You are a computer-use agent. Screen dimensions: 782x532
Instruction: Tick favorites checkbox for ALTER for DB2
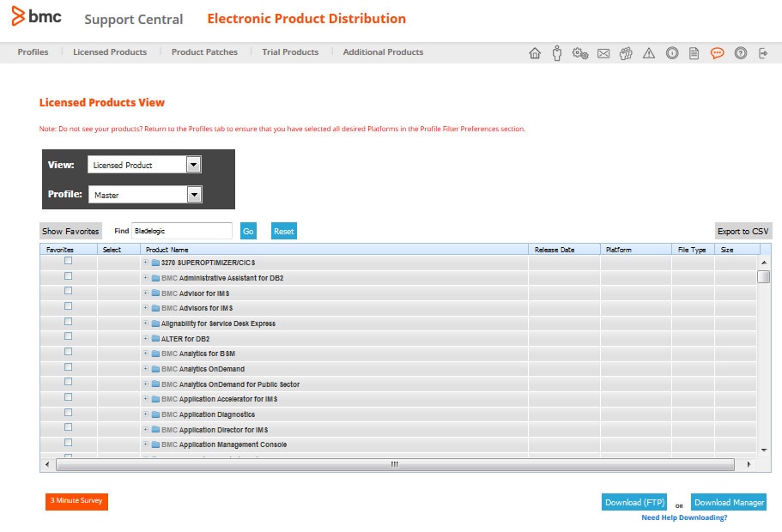[69, 337]
